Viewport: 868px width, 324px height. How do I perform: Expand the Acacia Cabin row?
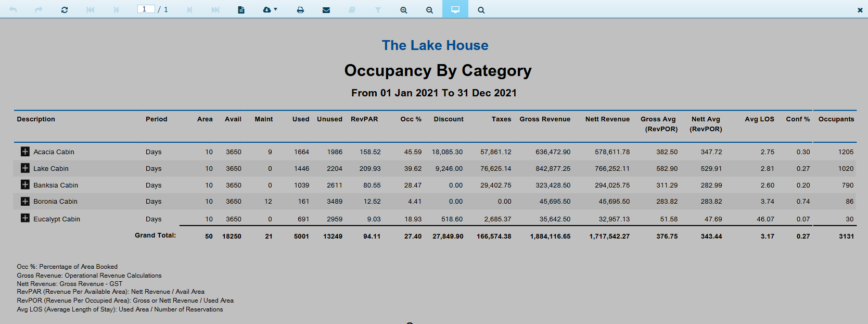tap(25, 152)
